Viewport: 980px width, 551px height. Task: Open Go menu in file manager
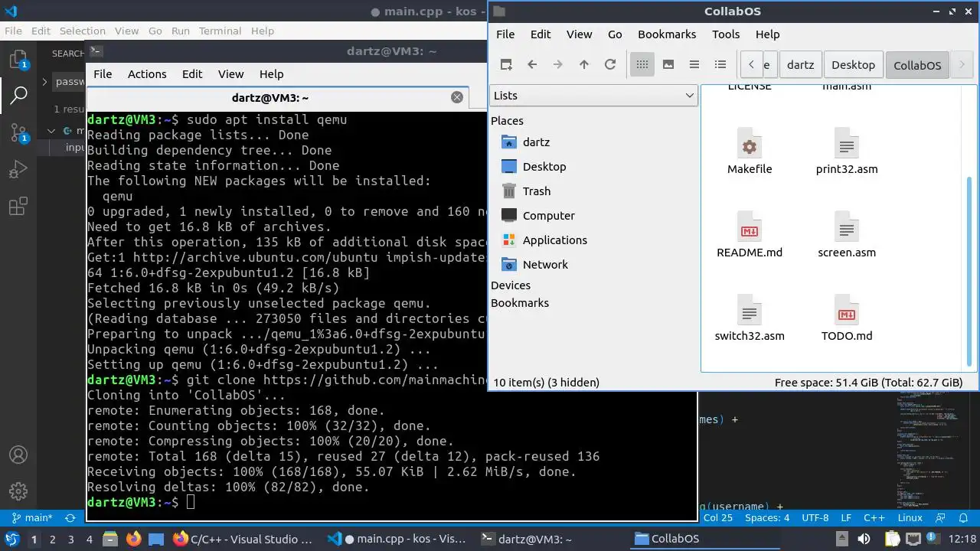(x=615, y=34)
